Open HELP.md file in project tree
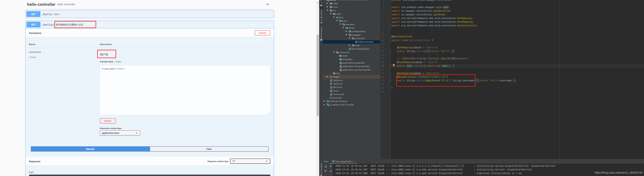Screen dimensions: 644x176 (x=336, y=87)
